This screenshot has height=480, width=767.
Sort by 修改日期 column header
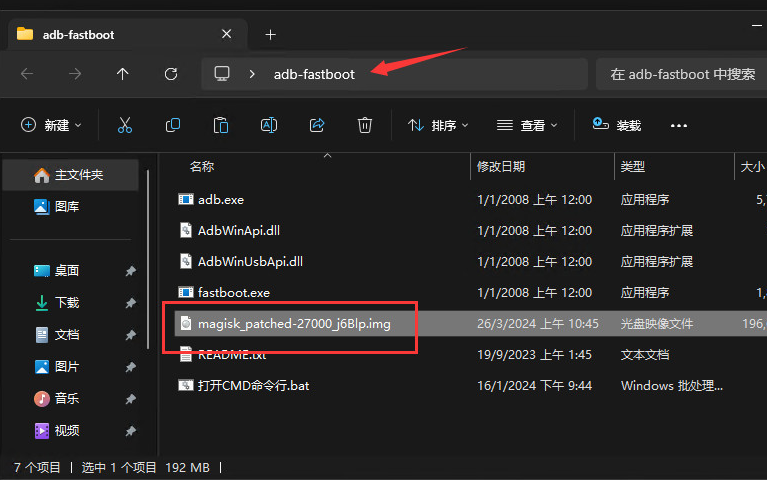click(x=501, y=166)
